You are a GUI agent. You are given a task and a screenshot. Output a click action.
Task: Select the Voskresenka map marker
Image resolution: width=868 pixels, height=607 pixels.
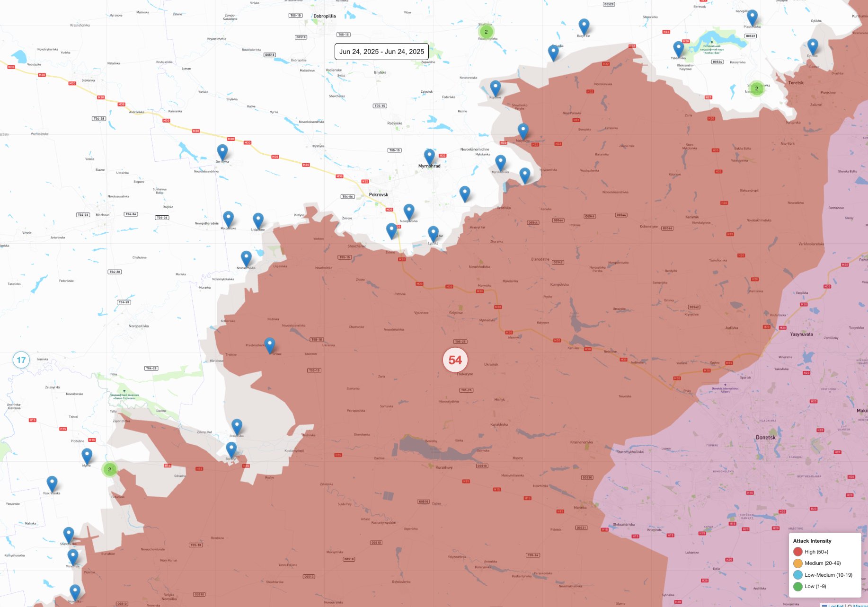click(52, 484)
